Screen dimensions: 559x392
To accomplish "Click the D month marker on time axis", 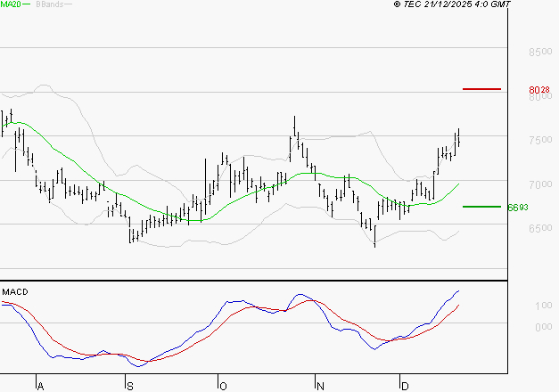I will pyautogui.click(x=405, y=387).
